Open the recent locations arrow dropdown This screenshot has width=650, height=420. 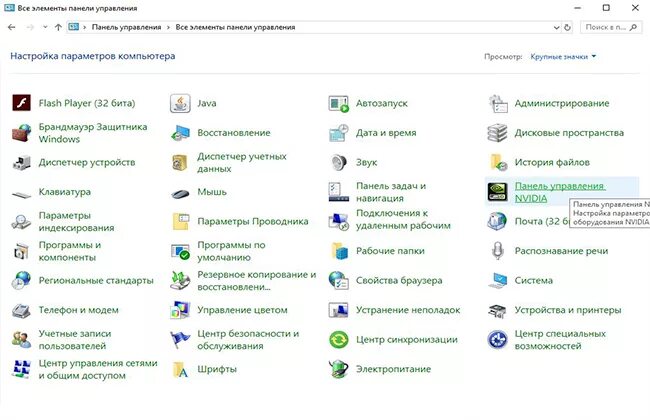45,27
